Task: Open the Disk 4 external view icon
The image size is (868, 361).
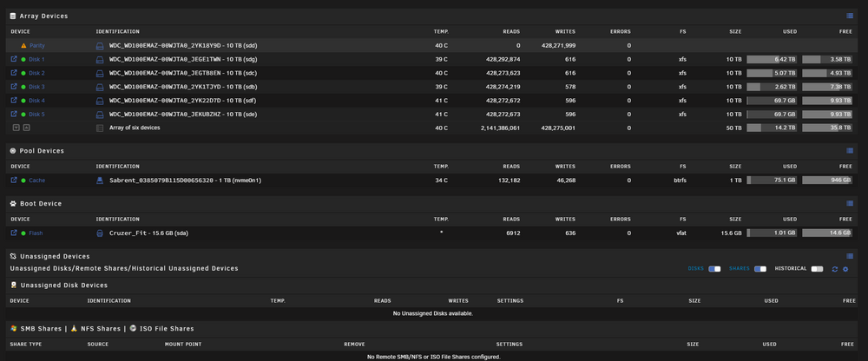Action: [14, 100]
